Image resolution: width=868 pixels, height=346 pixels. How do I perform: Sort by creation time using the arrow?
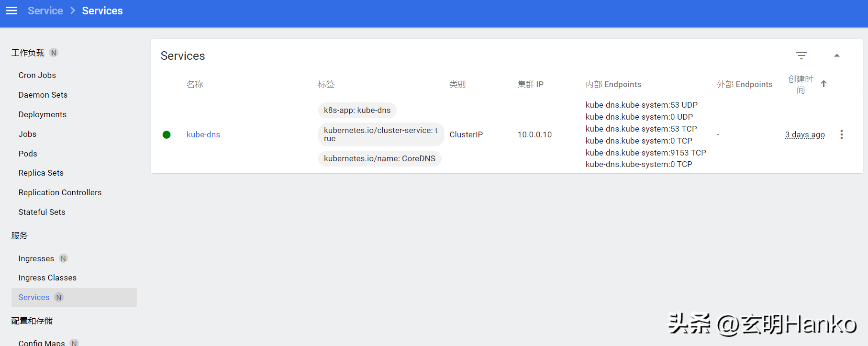click(823, 84)
